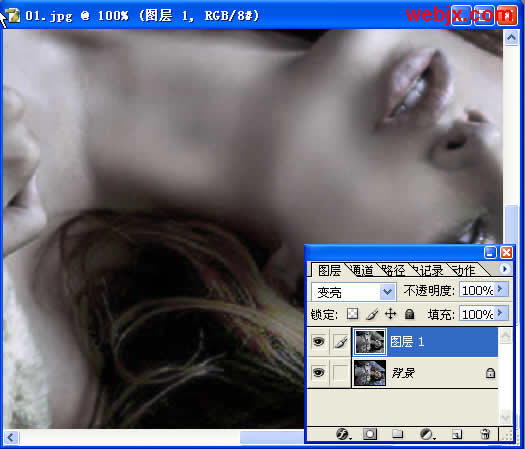525x449 pixels.
Task: Hide 图层 1 with eye icon
Action: point(318,342)
